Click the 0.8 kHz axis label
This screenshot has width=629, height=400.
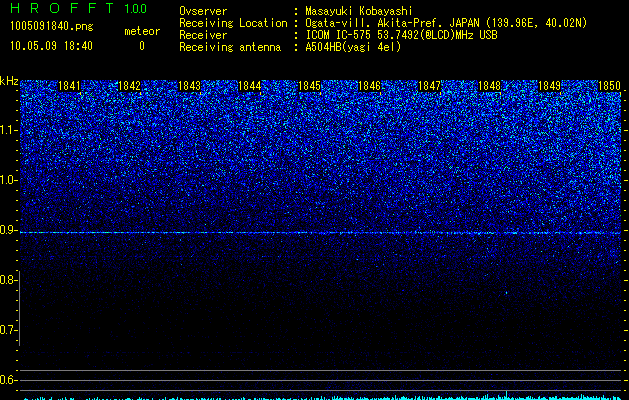point(8,280)
